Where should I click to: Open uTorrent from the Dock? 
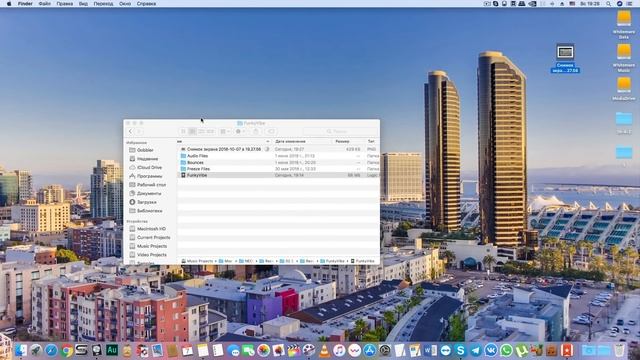[521, 350]
